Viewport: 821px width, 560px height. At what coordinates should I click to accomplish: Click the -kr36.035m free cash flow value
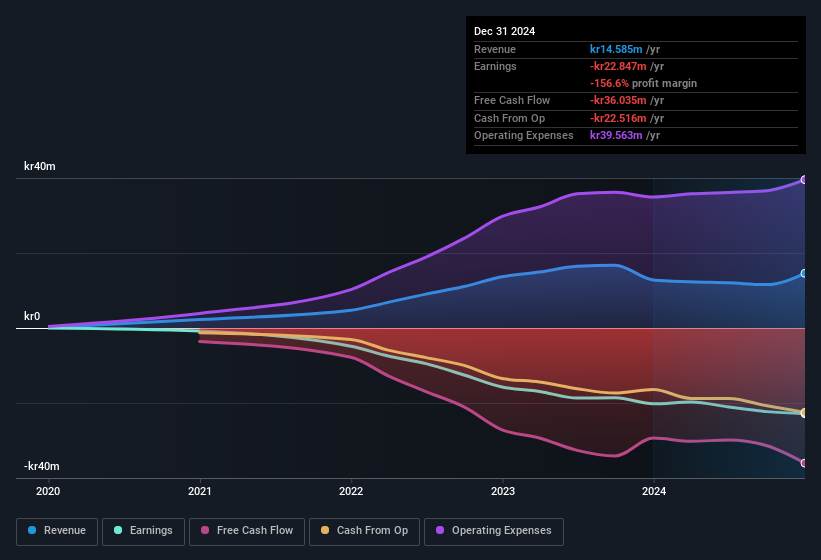618,100
